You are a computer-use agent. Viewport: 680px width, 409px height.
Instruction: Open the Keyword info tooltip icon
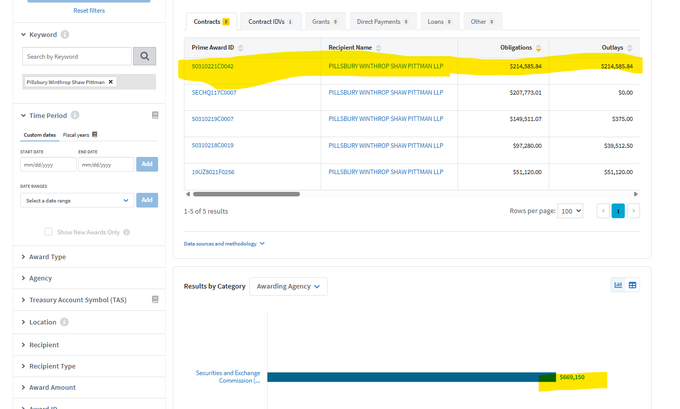point(65,35)
